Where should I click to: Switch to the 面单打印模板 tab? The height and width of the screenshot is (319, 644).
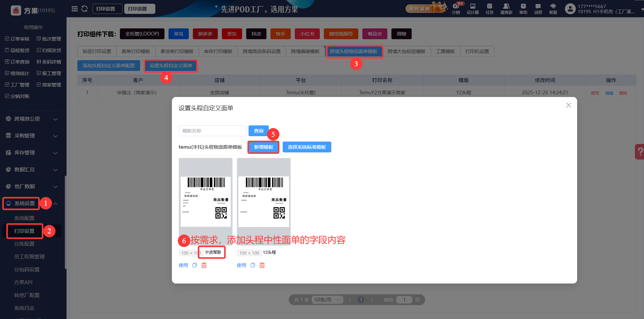point(136,51)
